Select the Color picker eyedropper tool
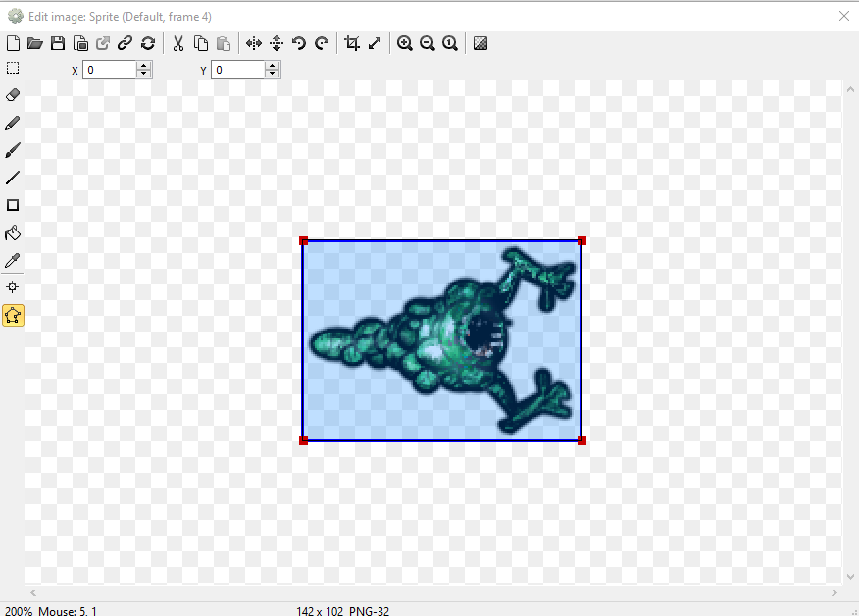 [x=13, y=260]
